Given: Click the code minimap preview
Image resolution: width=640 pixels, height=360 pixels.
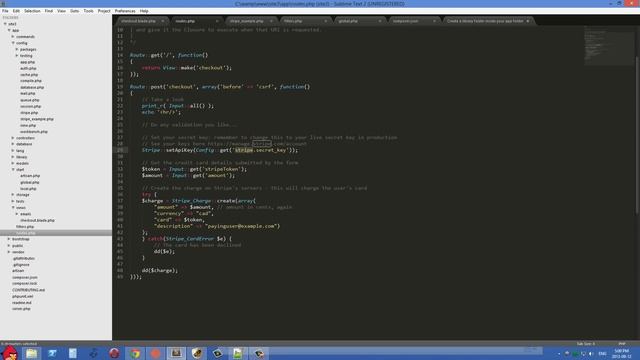Looking at the screenshot, I should [608, 45].
